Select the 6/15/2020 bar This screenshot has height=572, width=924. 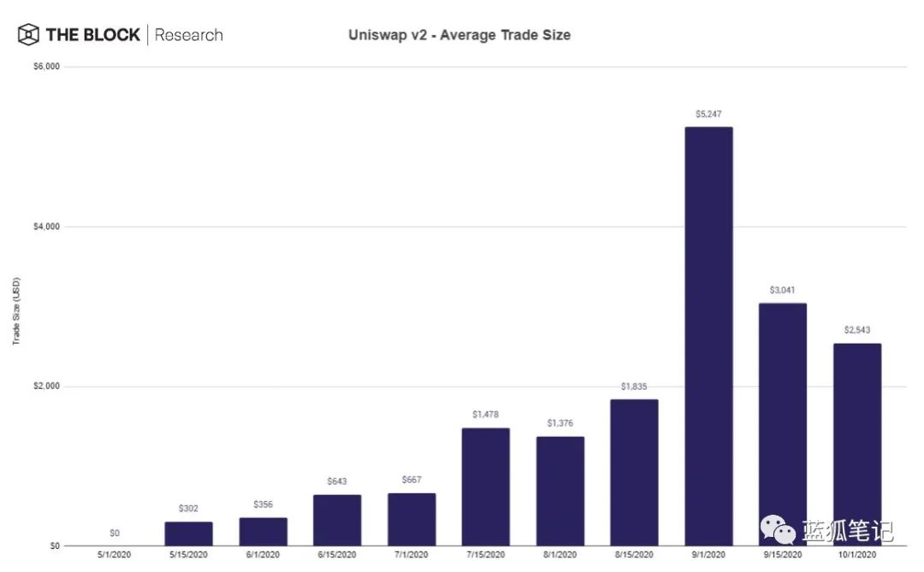click(x=337, y=520)
